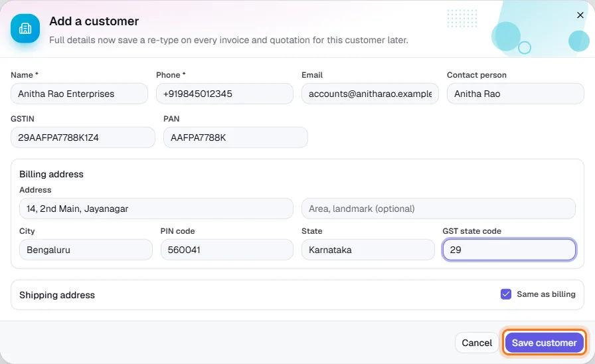Click the billing Address line field
This screenshot has height=364, width=595.
pyautogui.click(x=156, y=209)
